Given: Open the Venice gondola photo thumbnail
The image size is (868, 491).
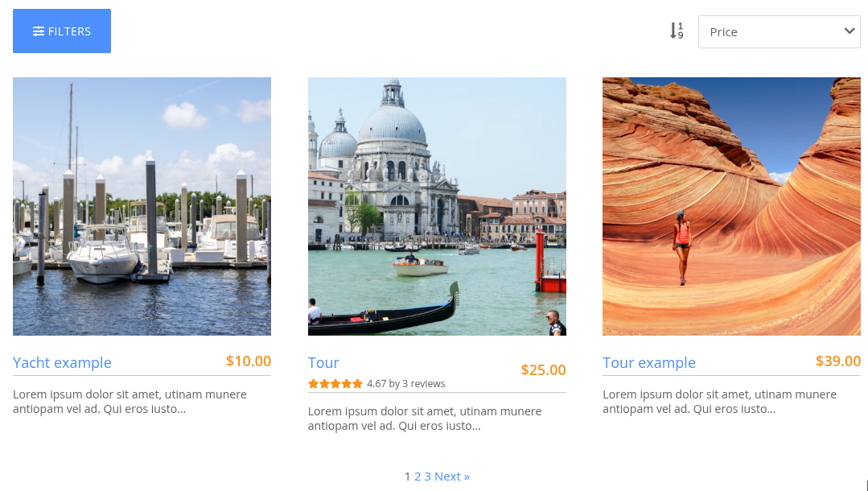Looking at the screenshot, I should pos(437,206).
